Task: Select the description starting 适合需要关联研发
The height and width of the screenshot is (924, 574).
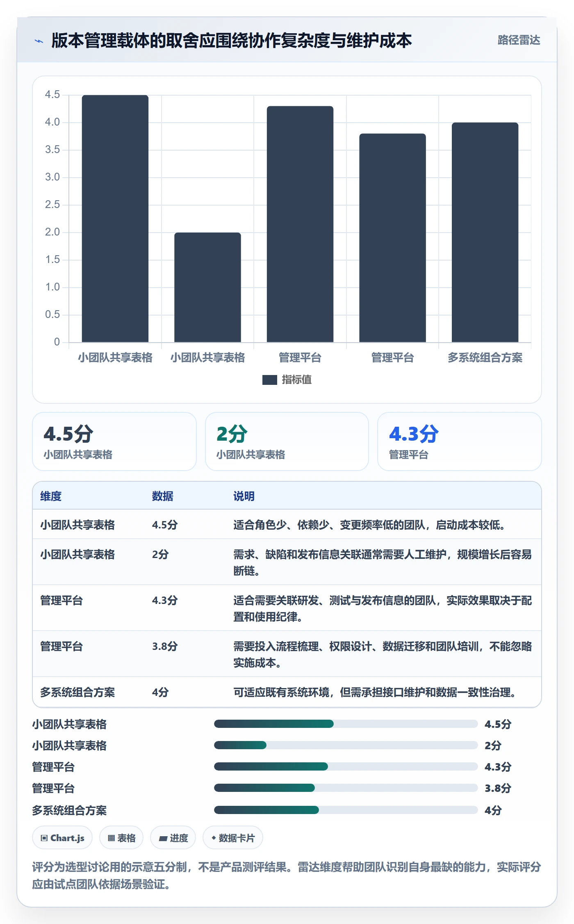Action: [x=383, y=608]
